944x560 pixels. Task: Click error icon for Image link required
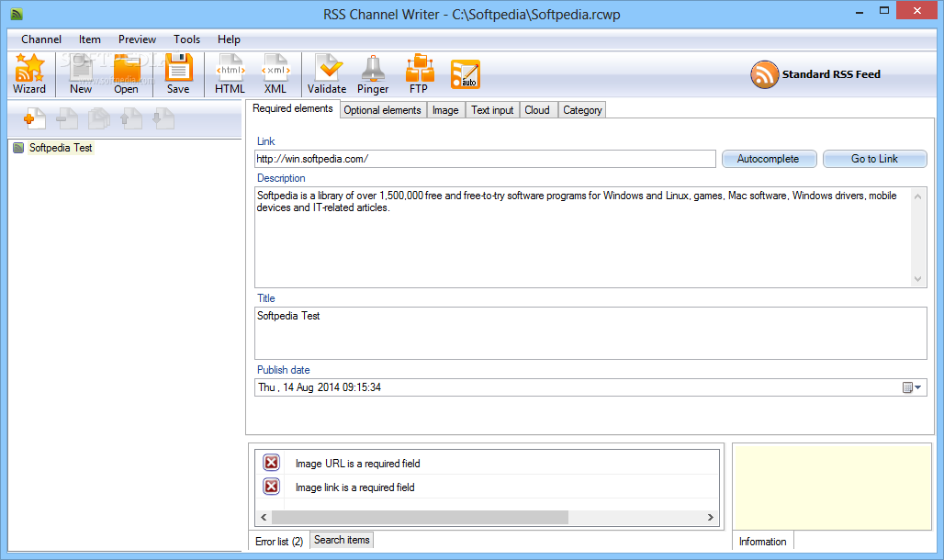[x=272, y=487]
